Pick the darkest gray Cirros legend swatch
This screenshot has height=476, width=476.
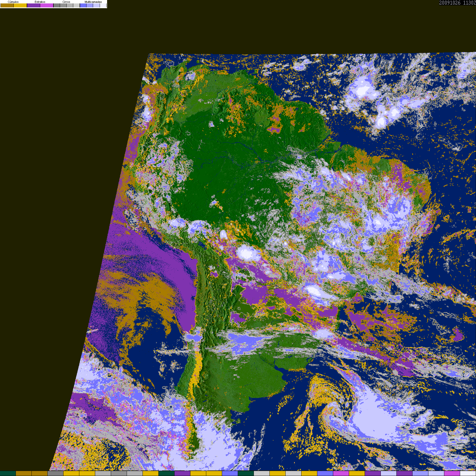pyautogui.click(x=57, y=5)
